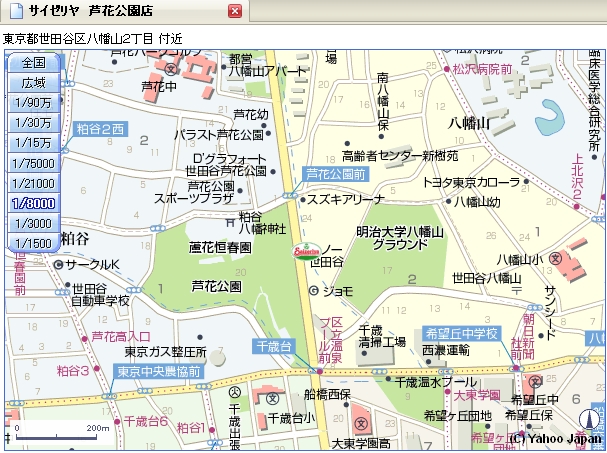
Task: Click the 東京ガス整圧所 label
Action: click(165, 352)
